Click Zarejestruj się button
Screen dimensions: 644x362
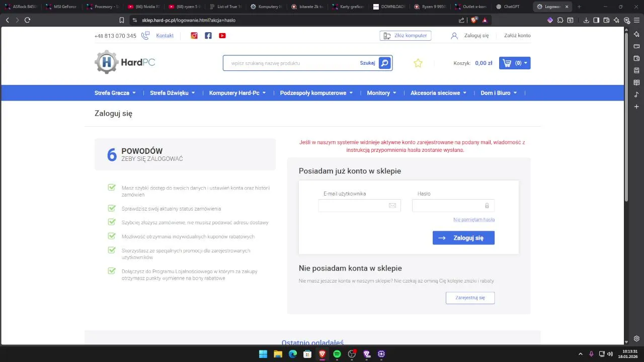click(x=470, y=298)
